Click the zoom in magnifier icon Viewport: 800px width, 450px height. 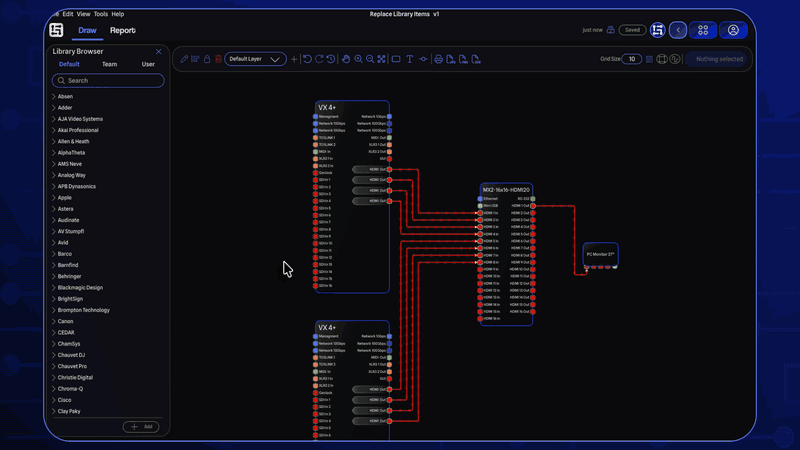[x=358, y=59]
